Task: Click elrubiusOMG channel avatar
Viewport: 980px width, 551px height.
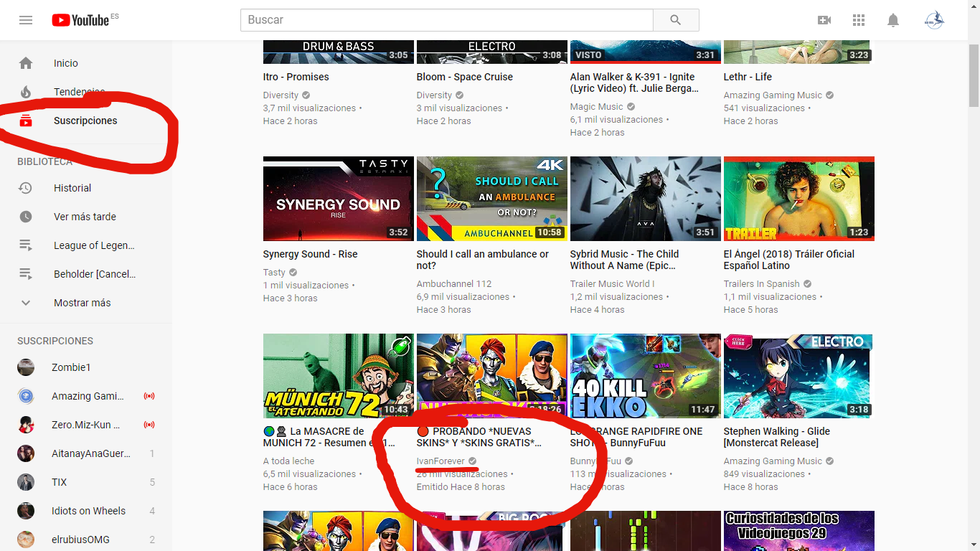Action: coord(26,540)
